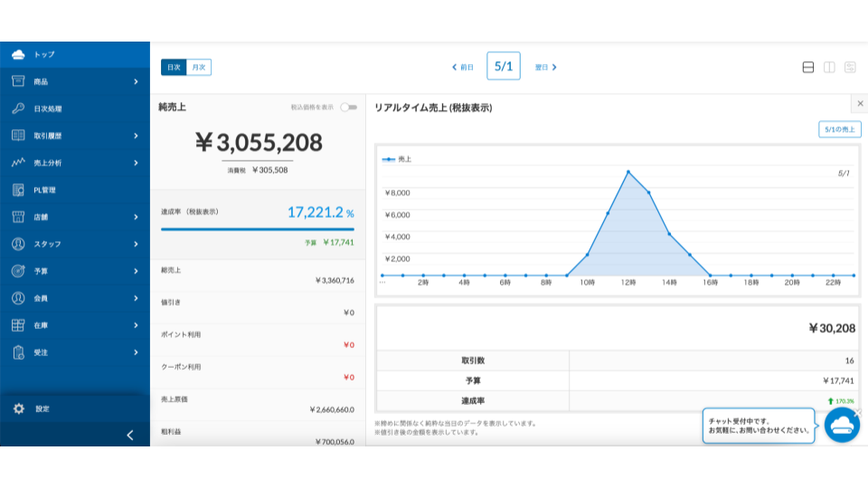The width and height of the screenshot is (868, 488).
Task: Open the スタッフ menu item
Action: (75, 244)
